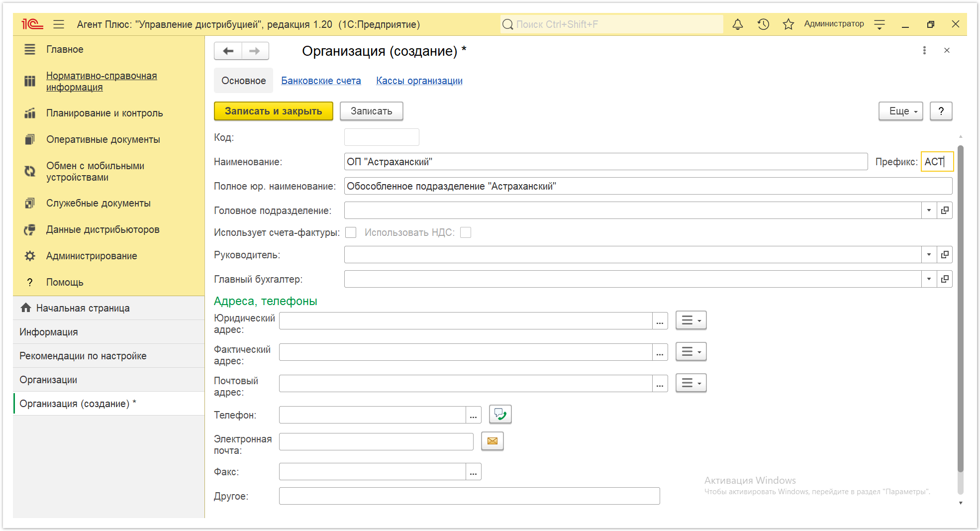Go back with the left arrow

(x=228, y=51)
